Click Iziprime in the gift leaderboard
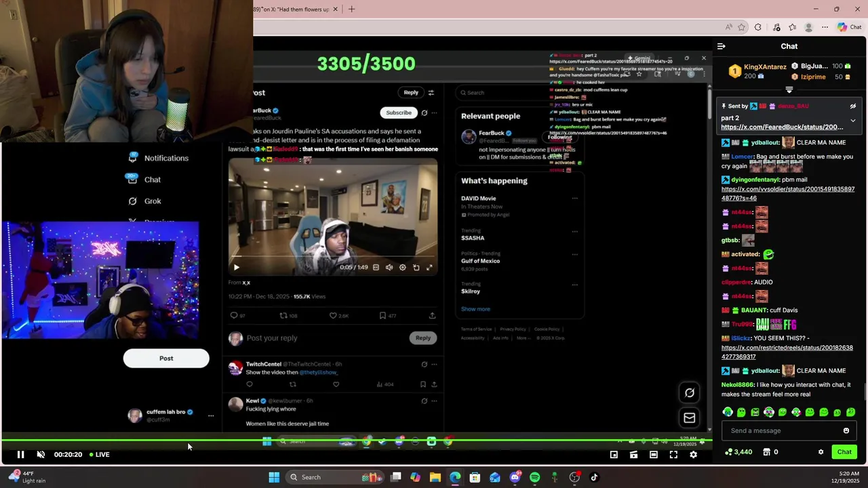Screen dimensions: 868x488 coord(813,77)
